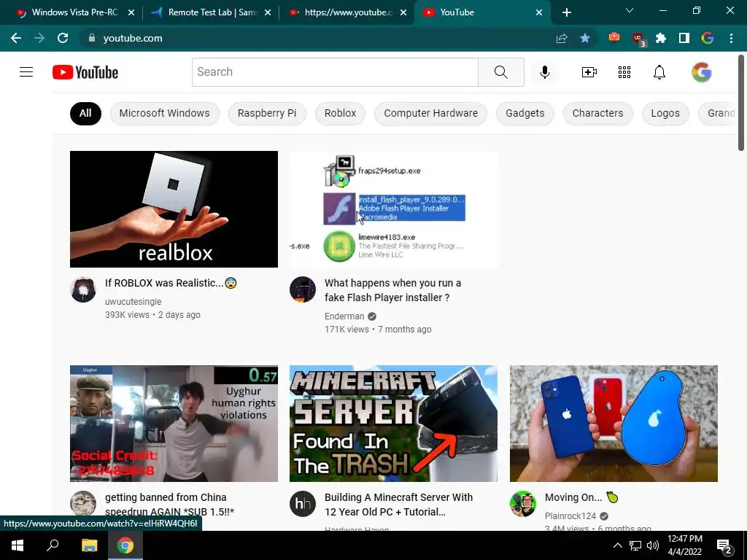
Task: Open the Google account avatar in YouTube header
Action: coord(702,72)
